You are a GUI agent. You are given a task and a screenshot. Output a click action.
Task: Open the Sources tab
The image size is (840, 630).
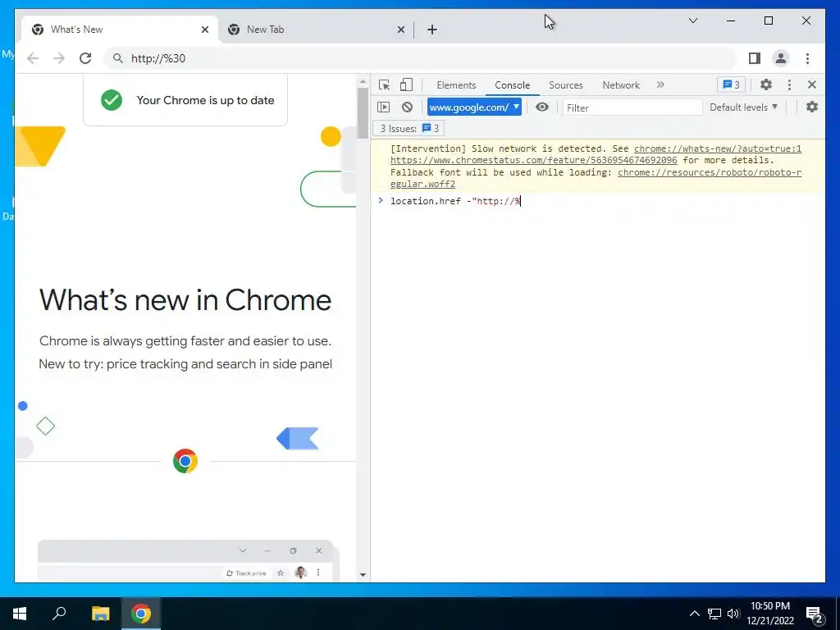click(x=566, y=85)
